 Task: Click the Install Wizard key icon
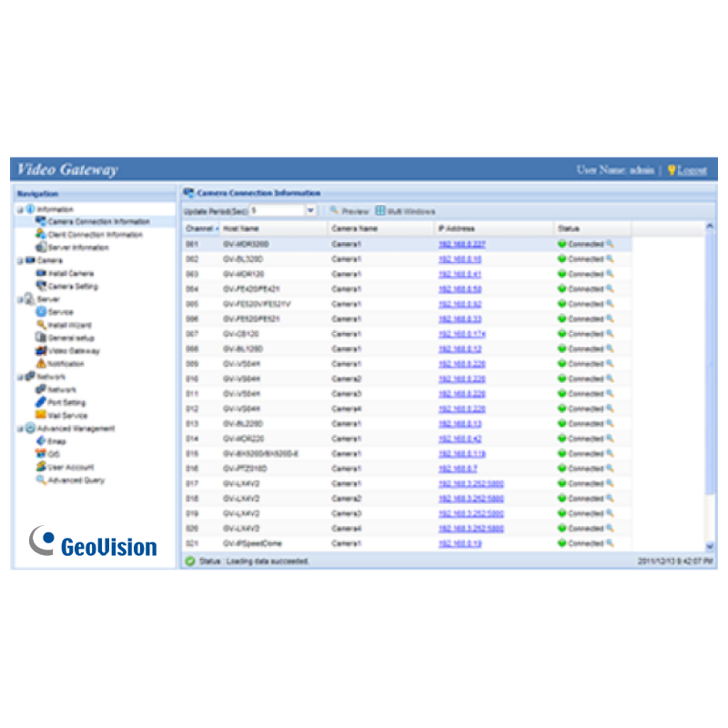(40, 325)
